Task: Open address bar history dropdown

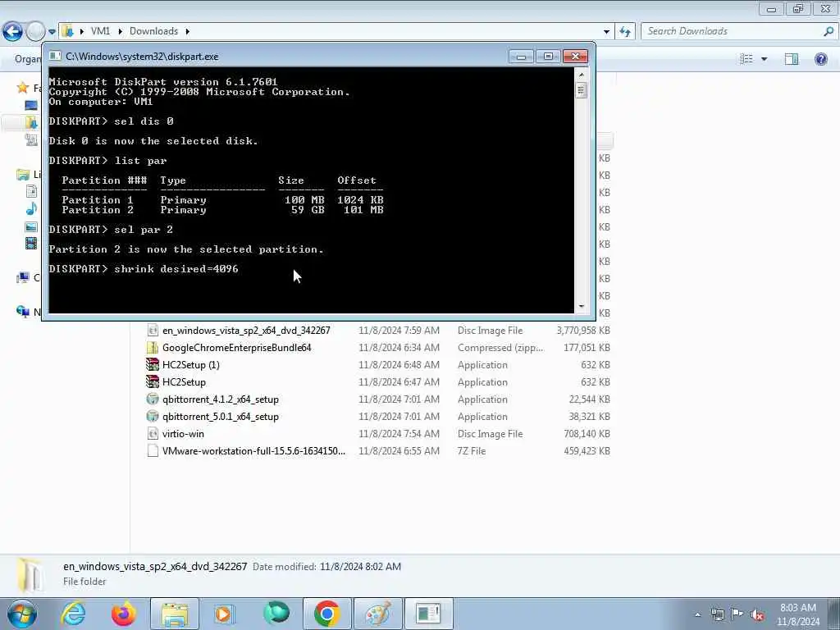Action: pos(606,32)
